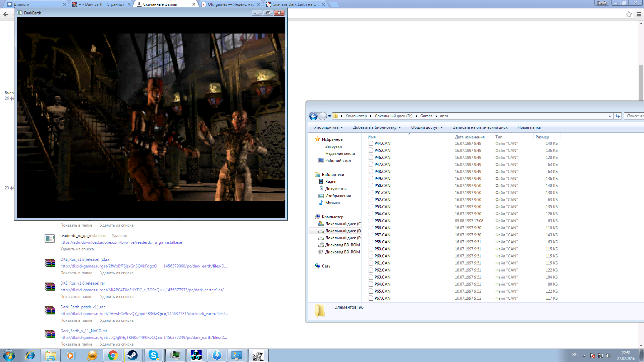Expand the address bar history dropdown arrow
644x362 pixels.
tap(609, 116)
